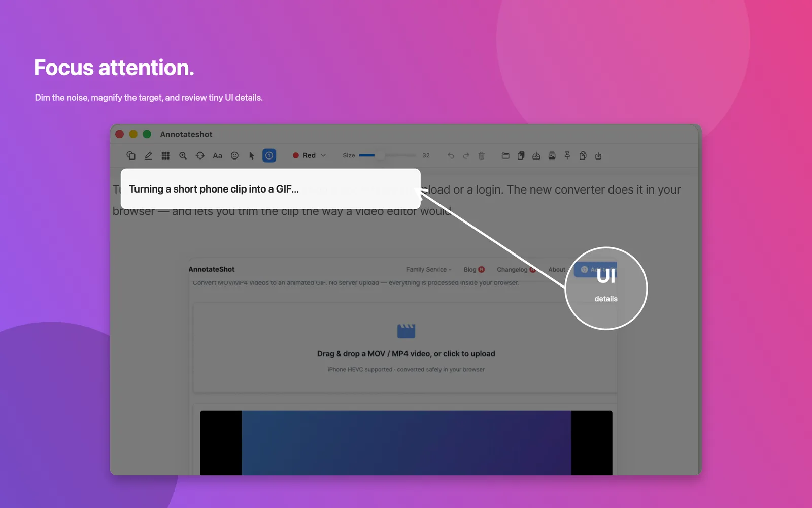The image size is (812, 508).
Task: Open the Red color dropdown
Action: (309, 155)
